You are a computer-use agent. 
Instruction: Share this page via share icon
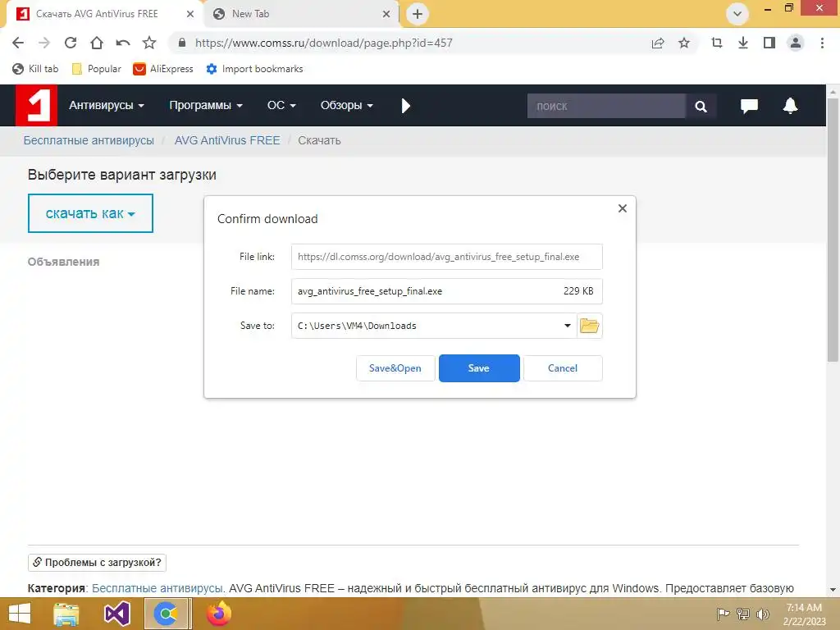(x=658, y=43)
